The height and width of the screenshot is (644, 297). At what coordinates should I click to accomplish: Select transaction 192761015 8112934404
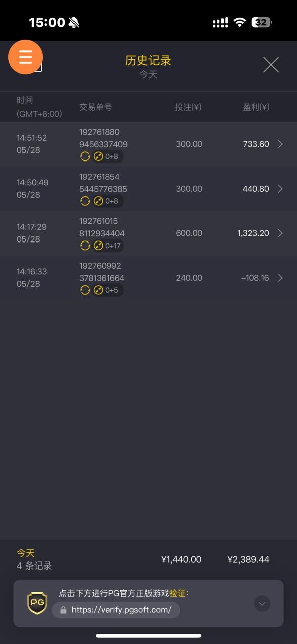(x=102, y=227)
